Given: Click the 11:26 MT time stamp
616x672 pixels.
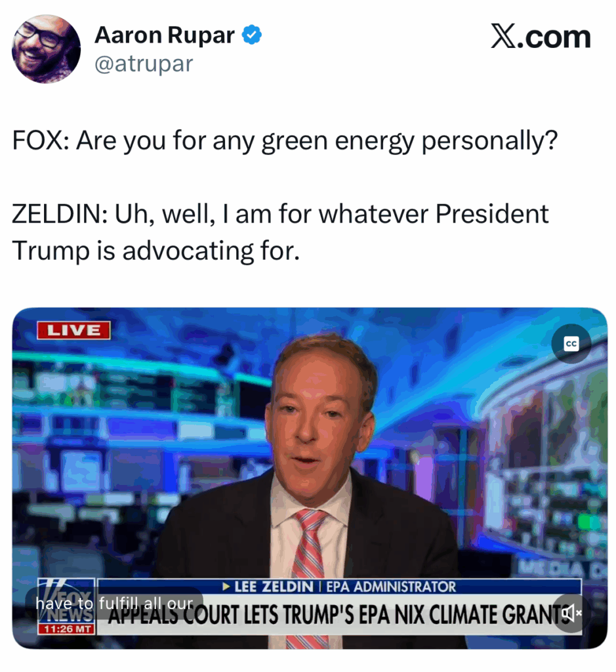Looking at the screenshot, I should pos(67,629).
